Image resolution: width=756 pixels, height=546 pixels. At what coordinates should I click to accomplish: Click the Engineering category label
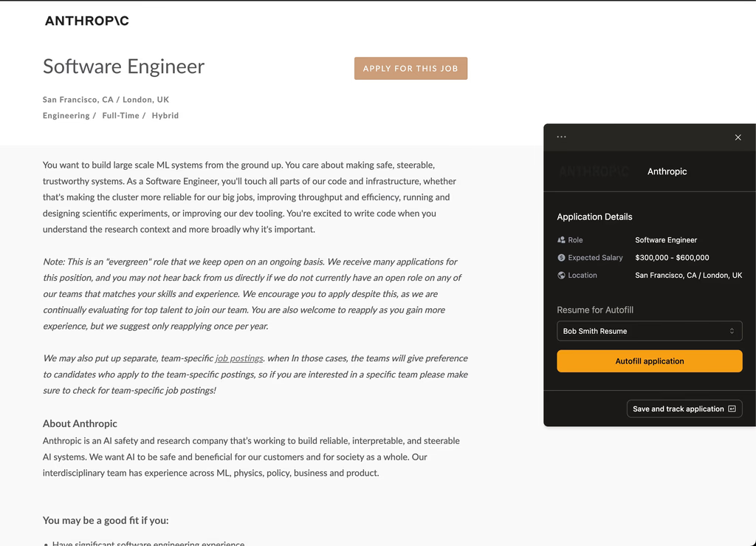[x=66, y=115]
